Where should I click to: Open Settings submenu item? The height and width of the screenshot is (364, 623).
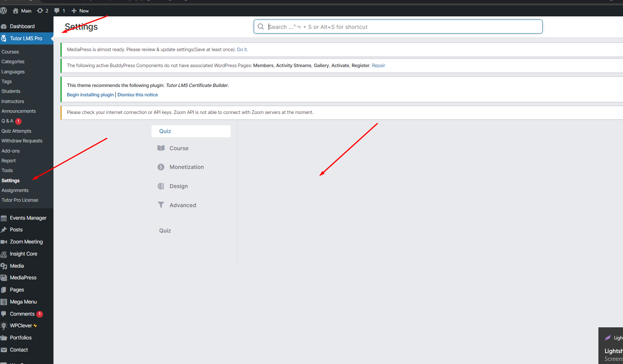tap(11, 181)
